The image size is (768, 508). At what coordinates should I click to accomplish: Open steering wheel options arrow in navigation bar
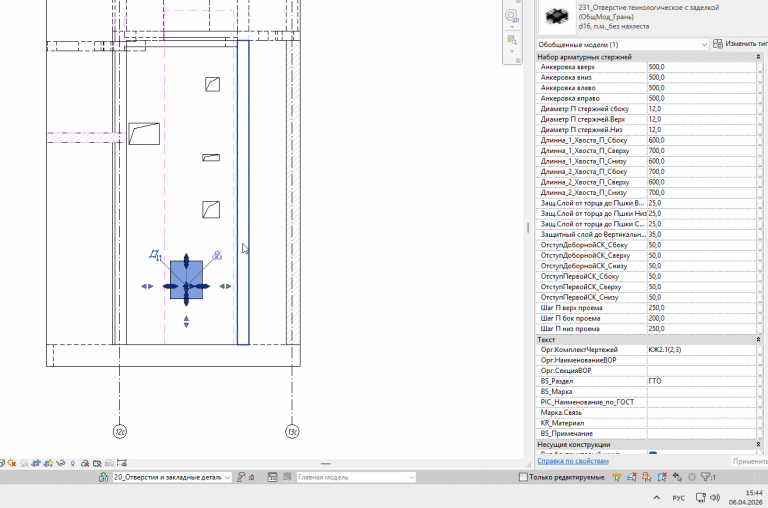[512, 27]
